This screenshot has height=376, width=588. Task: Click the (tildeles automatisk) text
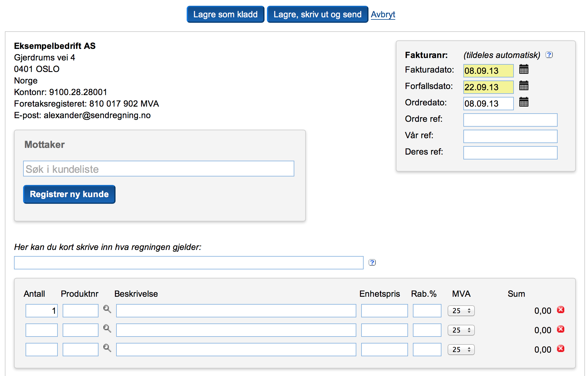tap(502, 55)
